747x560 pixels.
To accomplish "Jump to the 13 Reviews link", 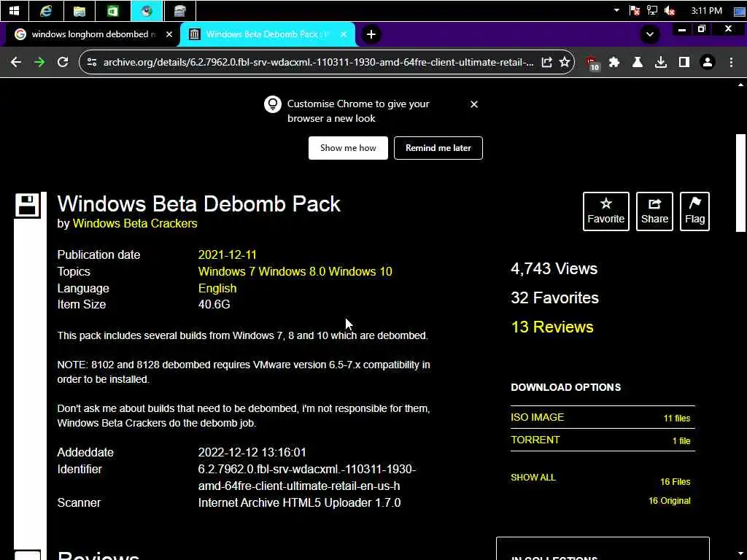I will click(552, 327).
